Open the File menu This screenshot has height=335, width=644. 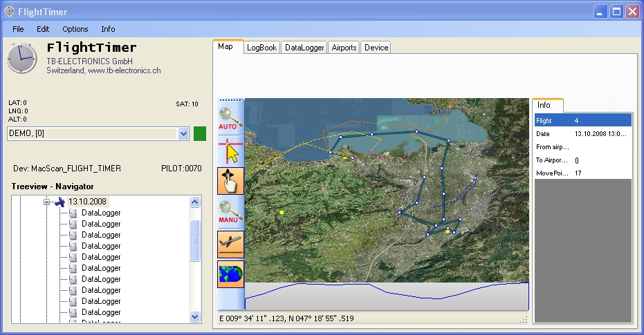click(18, 29)
